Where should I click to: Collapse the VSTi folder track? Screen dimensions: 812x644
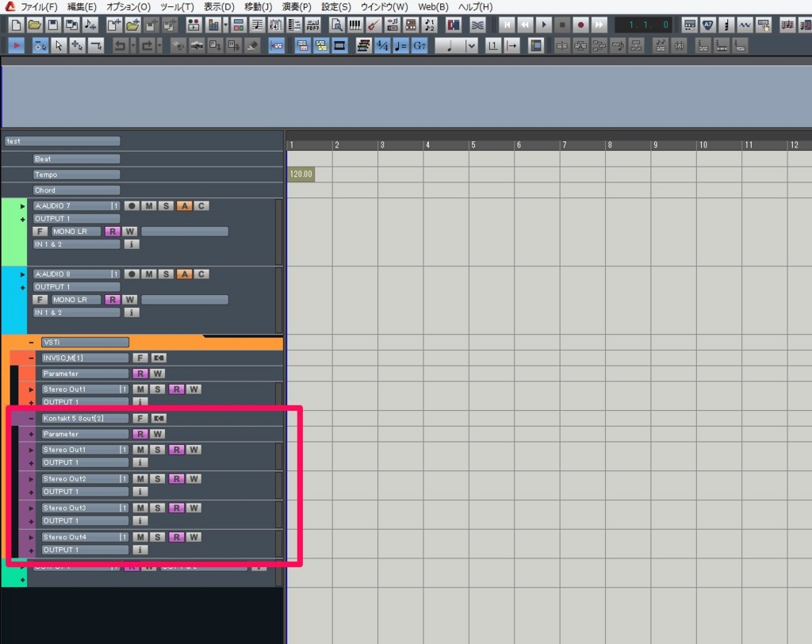coord(31,343)
